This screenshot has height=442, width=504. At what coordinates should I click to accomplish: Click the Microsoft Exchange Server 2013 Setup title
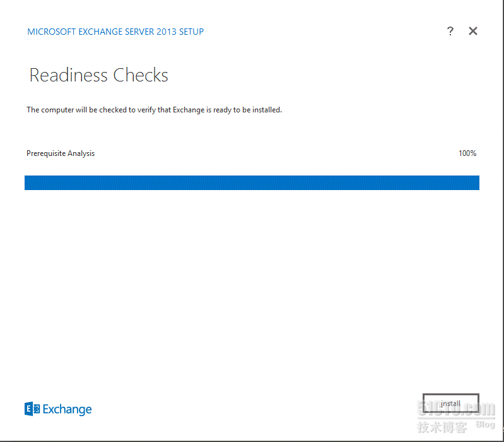pos(115,32)
